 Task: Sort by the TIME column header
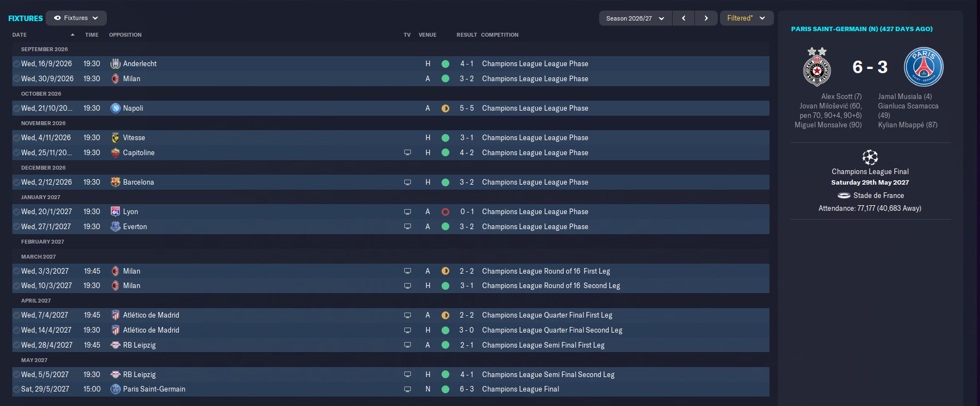coord(92,35)
